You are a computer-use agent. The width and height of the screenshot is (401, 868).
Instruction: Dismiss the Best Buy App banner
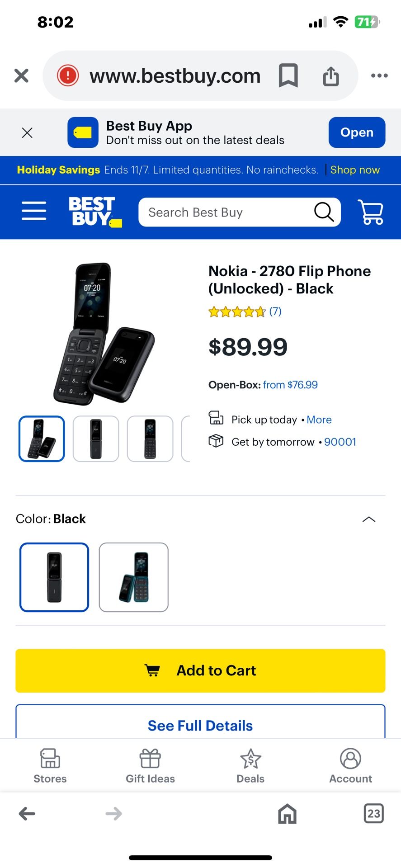click(27, 132)
